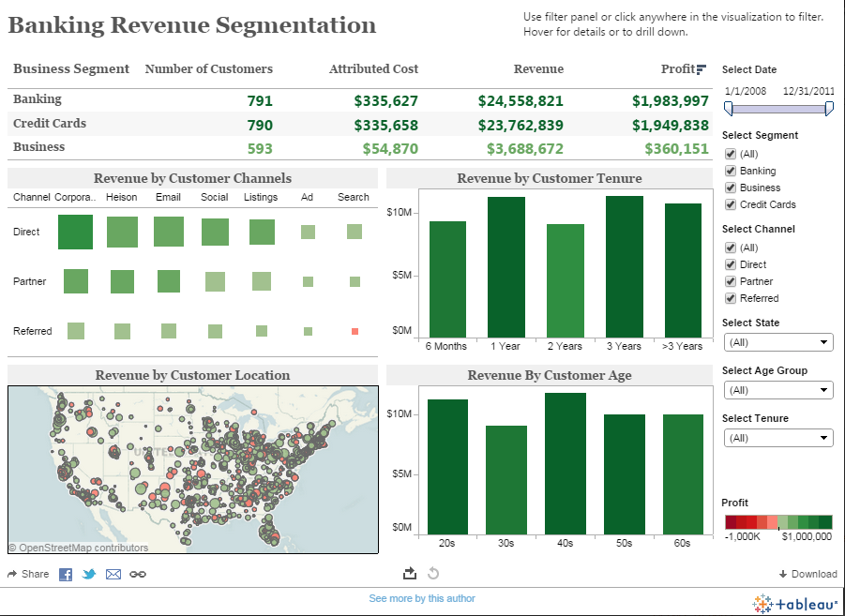Click Banking revenue value $24,558,821
Image resolution: width=845 pixels, height=616 pixels.
[521, 100]
